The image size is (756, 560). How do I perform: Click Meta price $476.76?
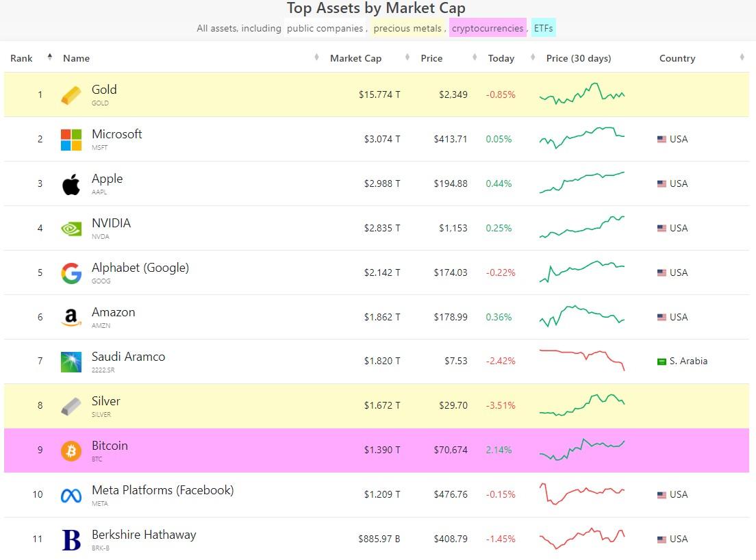point(451,494)
